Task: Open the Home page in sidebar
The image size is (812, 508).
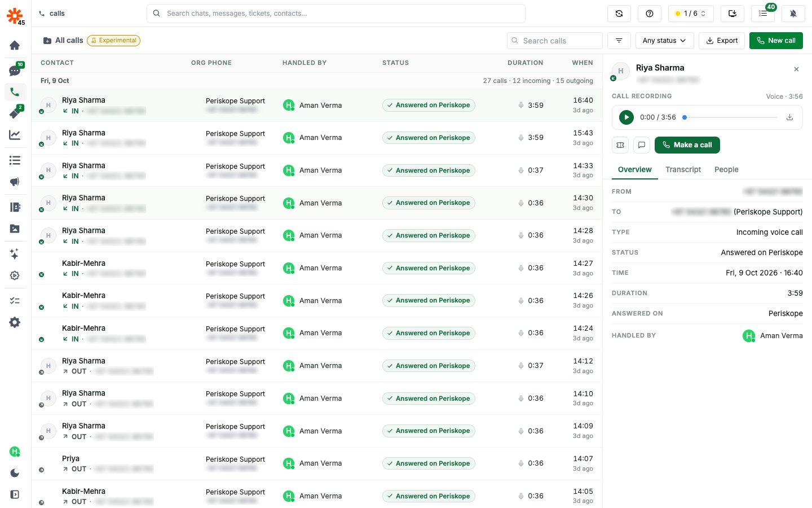Action: pyautogui.click(x=15, y=45)
